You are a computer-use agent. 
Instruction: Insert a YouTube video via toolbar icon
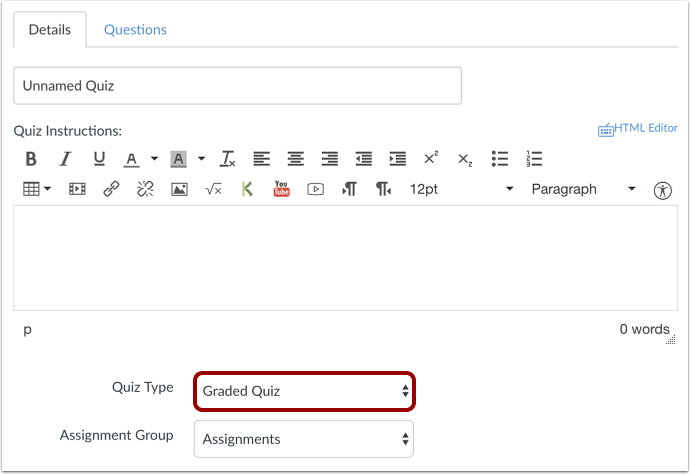coord(282,189)
